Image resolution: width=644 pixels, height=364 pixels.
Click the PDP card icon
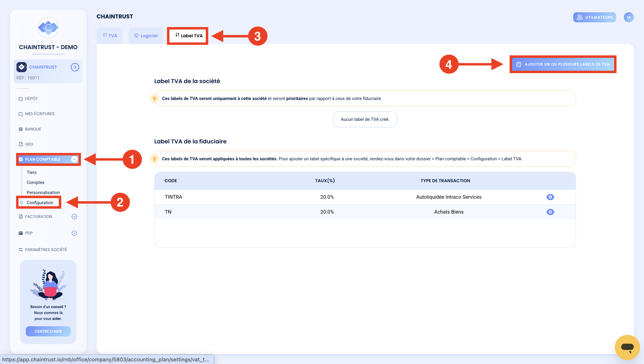21,233
